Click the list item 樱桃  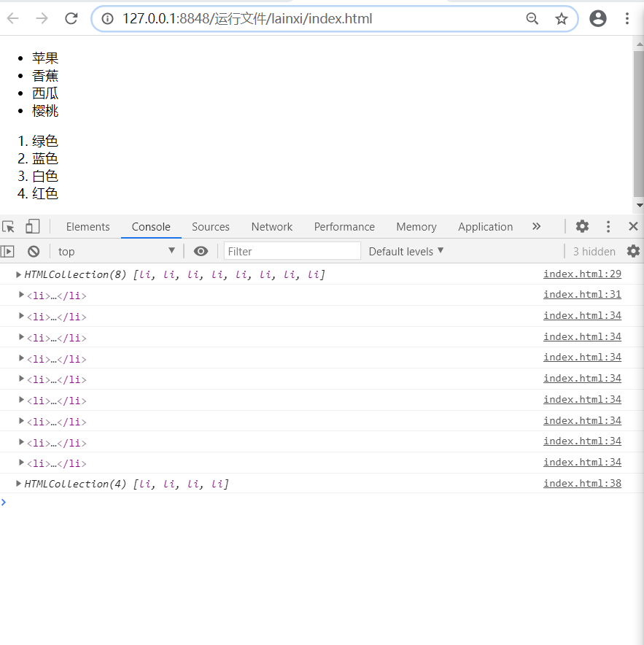[45, 111]
